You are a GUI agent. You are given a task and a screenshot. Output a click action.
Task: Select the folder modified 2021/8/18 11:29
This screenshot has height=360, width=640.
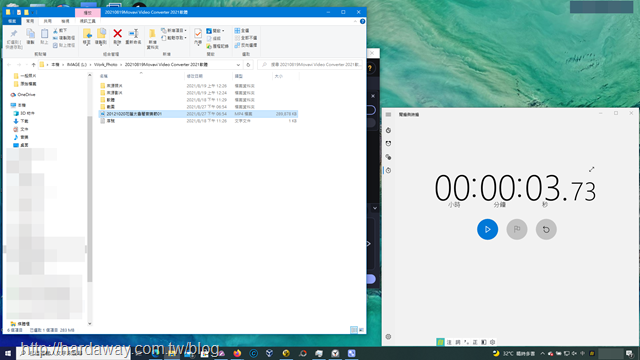click(198, 100)
